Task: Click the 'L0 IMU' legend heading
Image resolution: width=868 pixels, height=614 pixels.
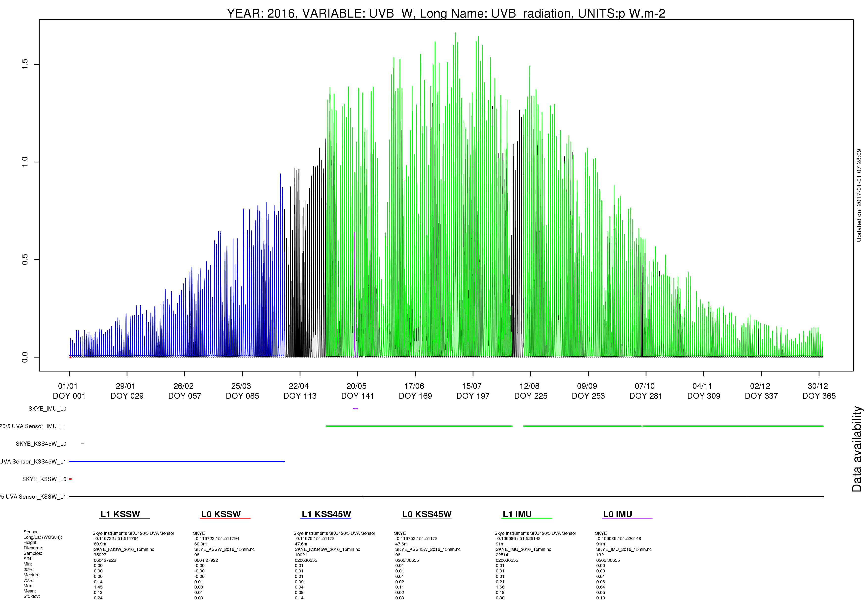Action: pos(617,514)
